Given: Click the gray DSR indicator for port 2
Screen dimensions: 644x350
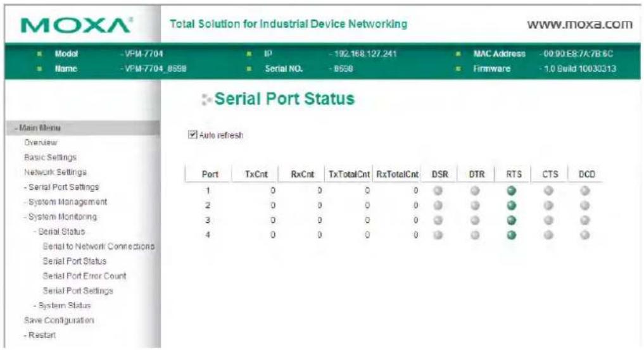Looking at the screenshot, I should pos(438,205).
